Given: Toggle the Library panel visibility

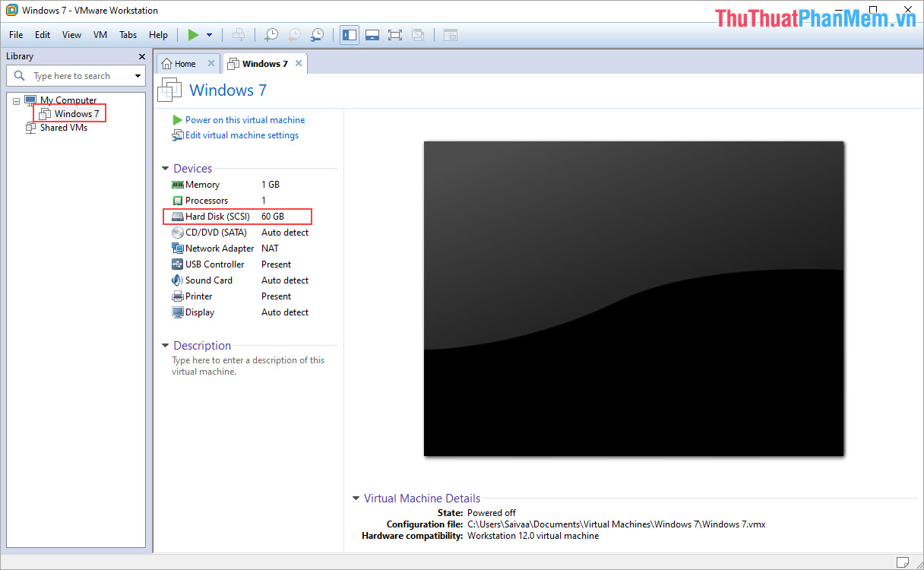Looking at the screenshot, I should [x=349, y=34].
